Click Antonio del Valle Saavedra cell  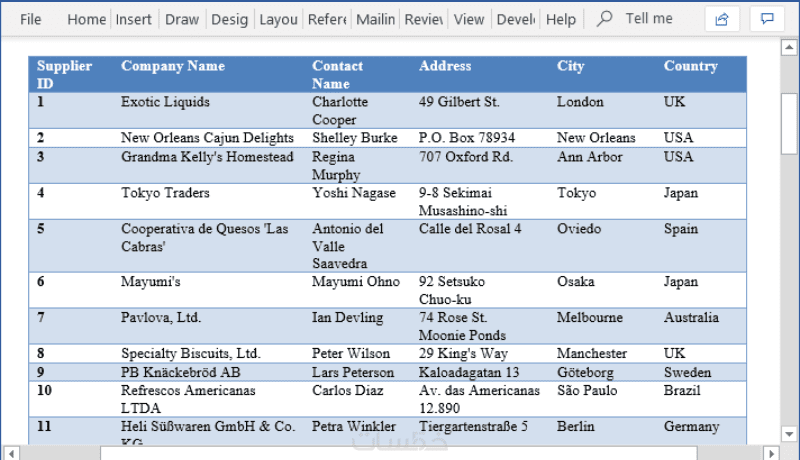(358, 246)
